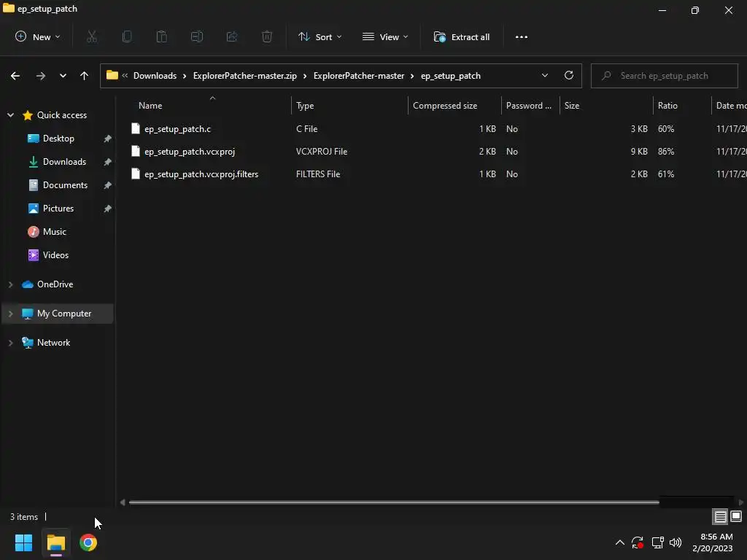Select the ep_setup_patch.c file name

[x=177, y=129]
